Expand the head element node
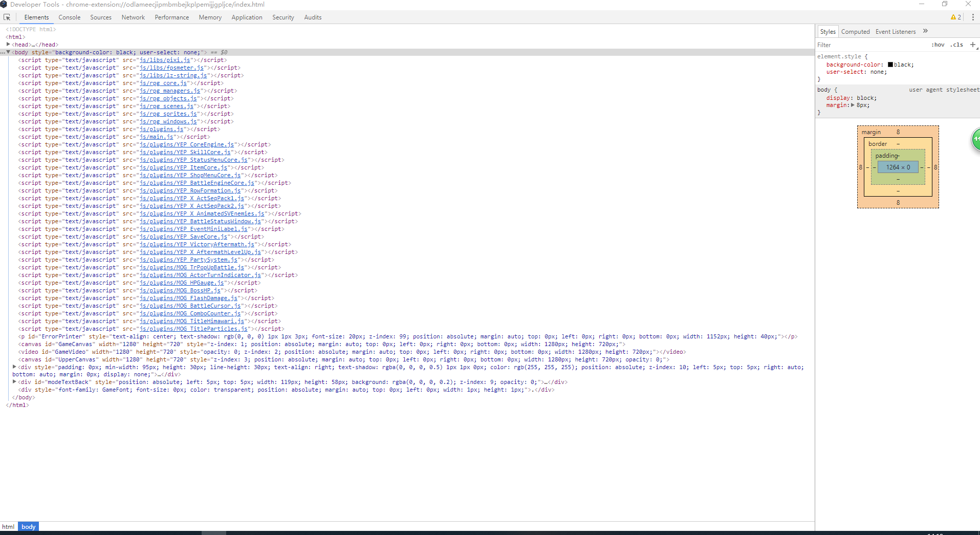The width and height of the screenshot is (980, 535). point(8,45)
